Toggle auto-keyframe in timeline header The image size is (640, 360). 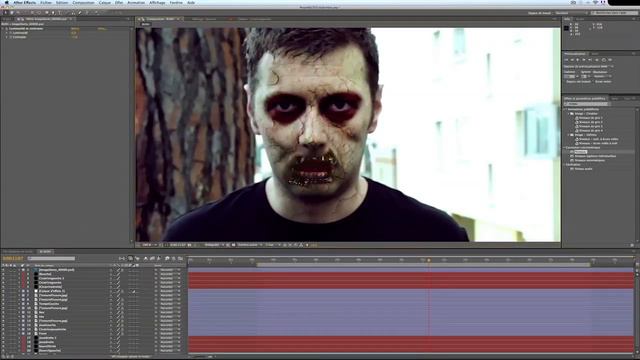(x=173, y=258)
